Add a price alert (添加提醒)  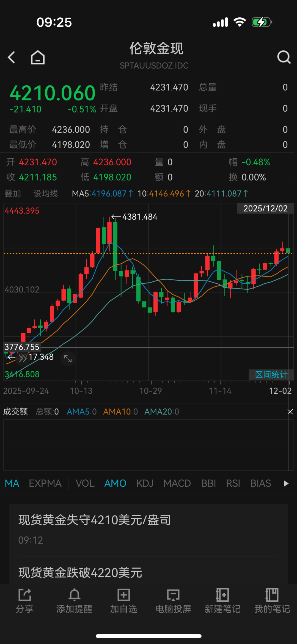(74, 601)
